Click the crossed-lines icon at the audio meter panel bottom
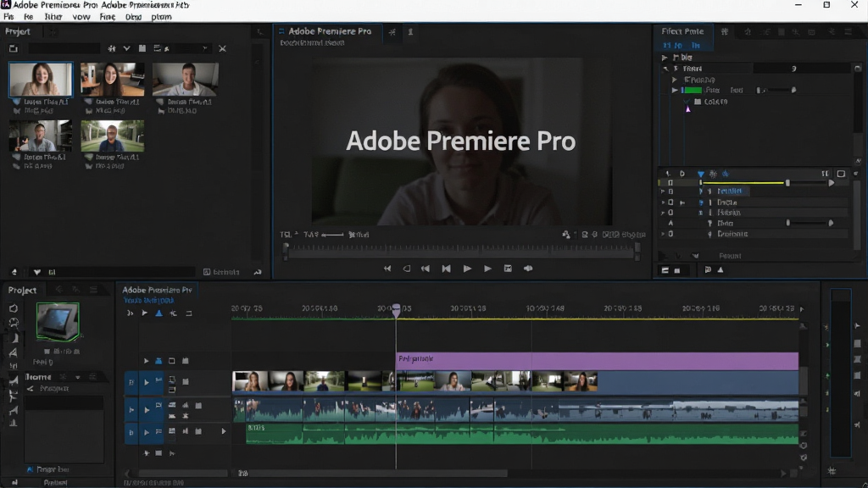The height and width of the screenshot is (488, 868). (x=832, y=471)
